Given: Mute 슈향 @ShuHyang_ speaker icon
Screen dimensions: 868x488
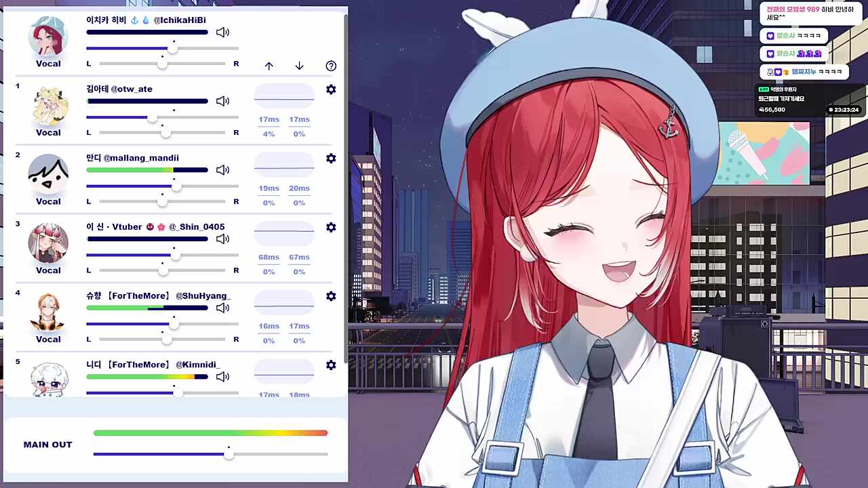Looking at the screenshot, I should point(222,308).
